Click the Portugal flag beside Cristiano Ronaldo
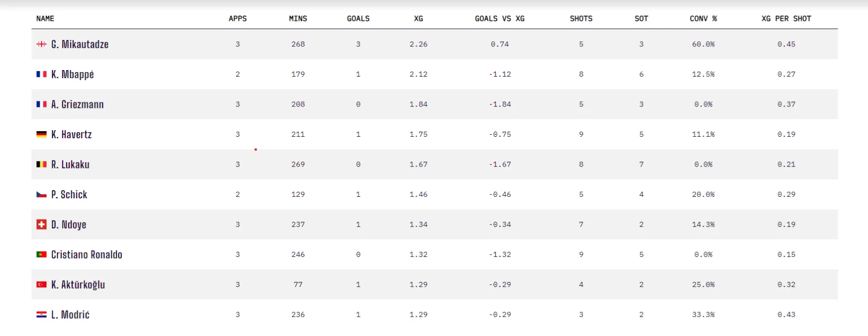Image resolution: width=868 pixels, height=336 pixels. (x=41, y=255)
